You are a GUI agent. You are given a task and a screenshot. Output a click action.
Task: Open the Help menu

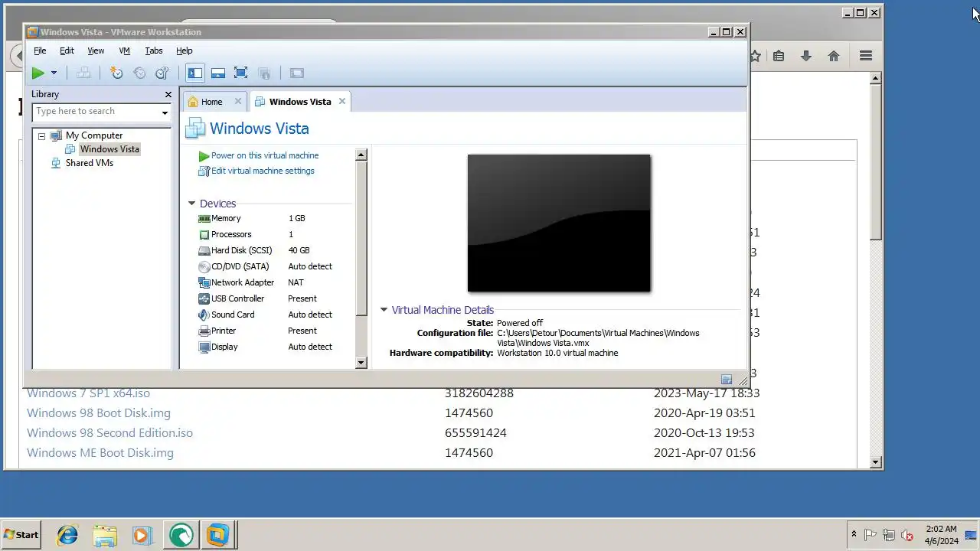pos(185,51)
